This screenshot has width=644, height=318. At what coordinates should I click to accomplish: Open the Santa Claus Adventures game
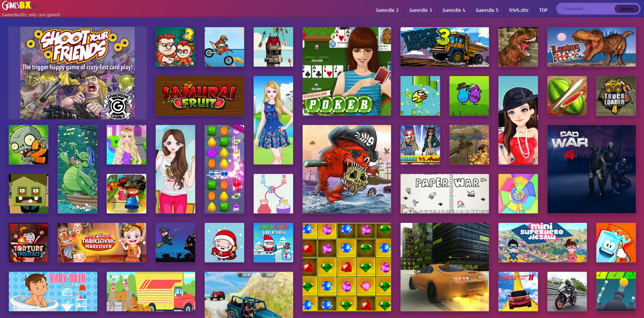[273, 242]
